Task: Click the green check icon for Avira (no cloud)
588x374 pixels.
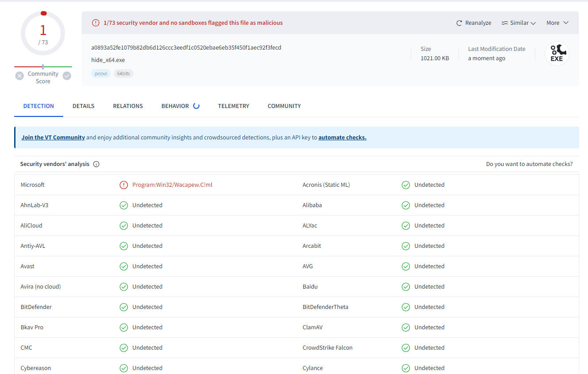Action: [124, 287]
